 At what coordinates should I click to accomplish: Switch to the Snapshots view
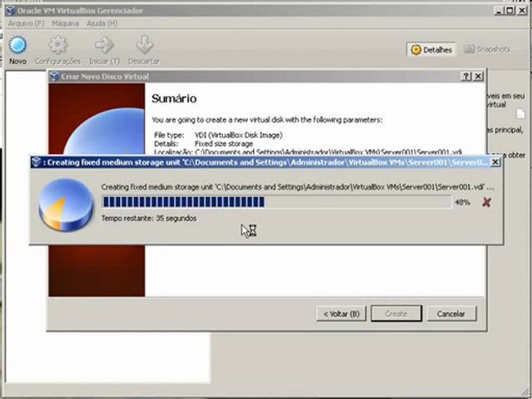(487, 49)
